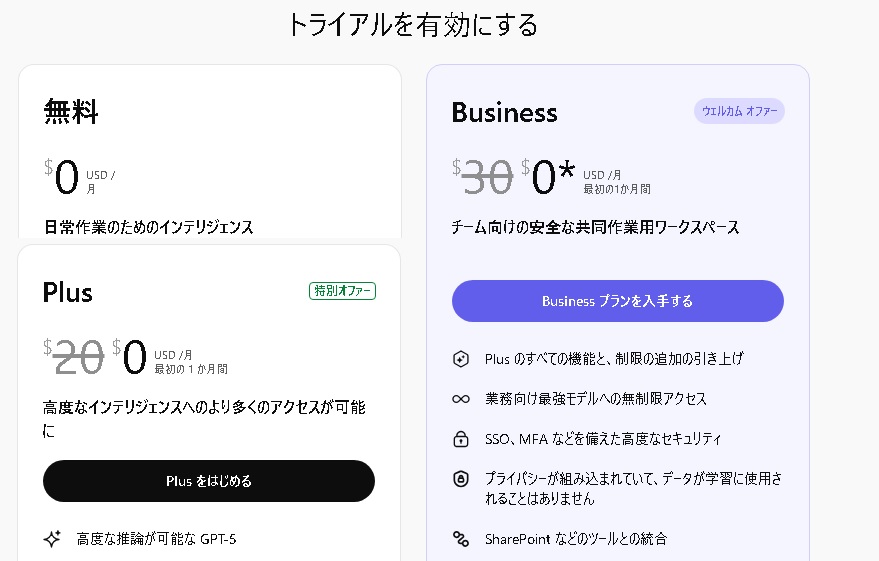
Task: Select the Plus plan heading
Action: (x=68, y=292)
